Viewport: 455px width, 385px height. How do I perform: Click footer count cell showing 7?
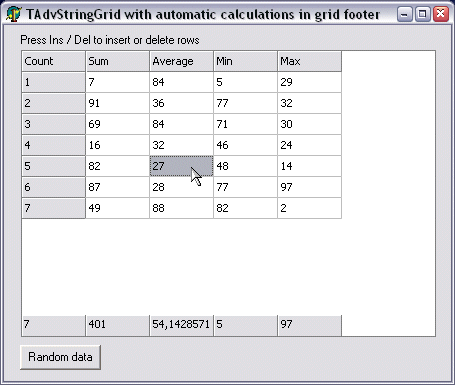[53, 325]
